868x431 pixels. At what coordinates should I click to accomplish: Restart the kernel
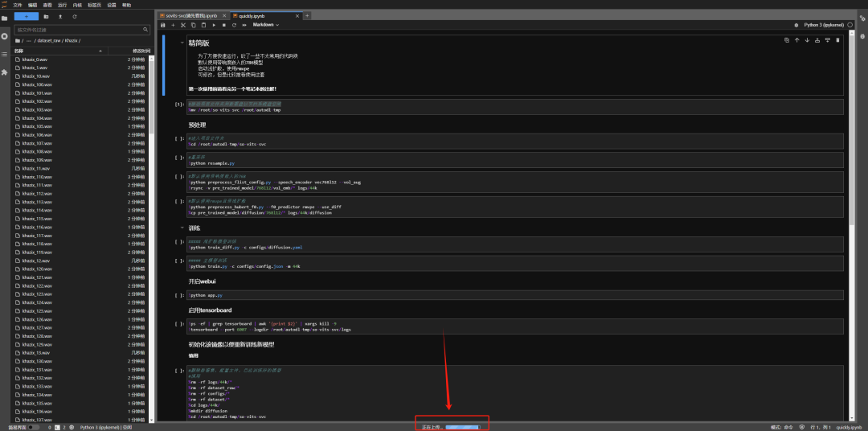[234, 25]
